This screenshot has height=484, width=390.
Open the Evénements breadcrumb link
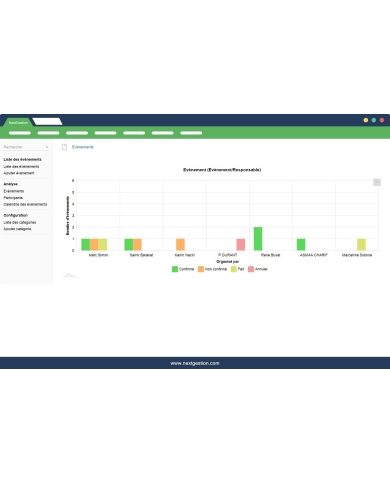[x=83, y=147]
